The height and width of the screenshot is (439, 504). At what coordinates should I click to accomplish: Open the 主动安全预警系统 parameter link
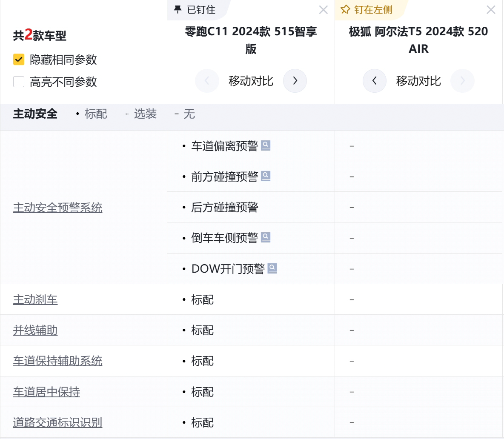coord(57,208)
